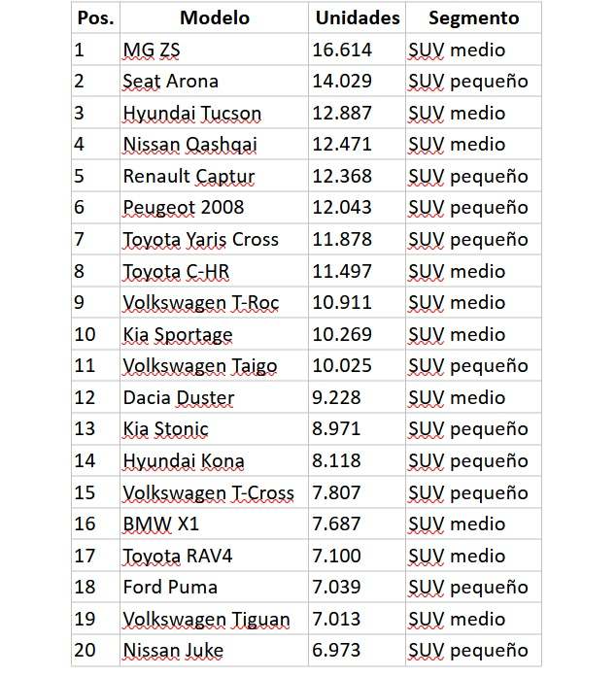Image resolution: width=616 pixels, height=676 pixels.
Task: Select the MG ZS model cell
Action: 215,50
